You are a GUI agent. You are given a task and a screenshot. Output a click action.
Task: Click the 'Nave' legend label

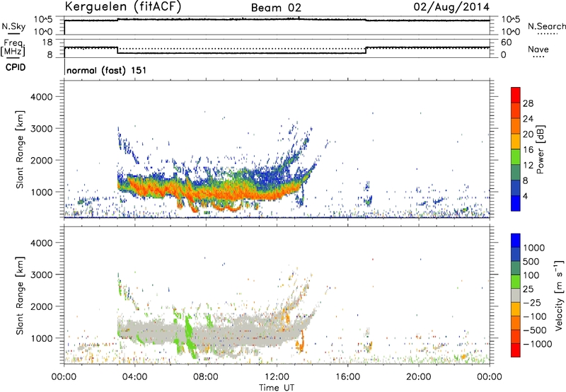point(538,49)
